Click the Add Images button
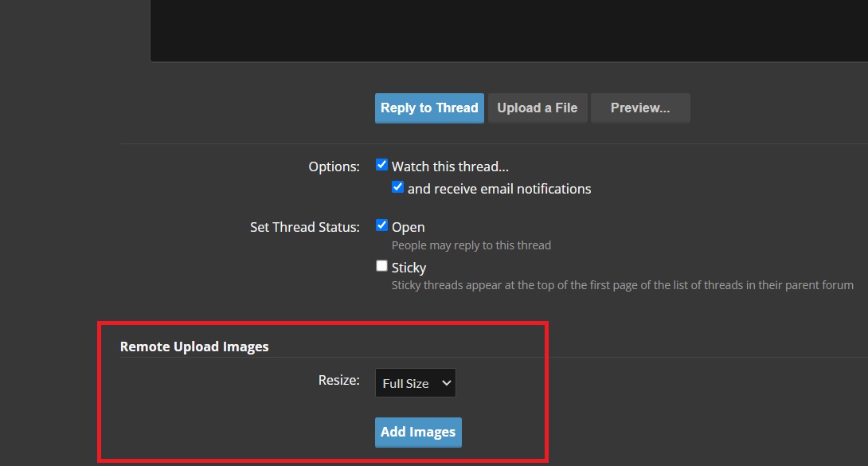Image resolution: width=868 pixels, height=466 pixels. click(418, 433)
